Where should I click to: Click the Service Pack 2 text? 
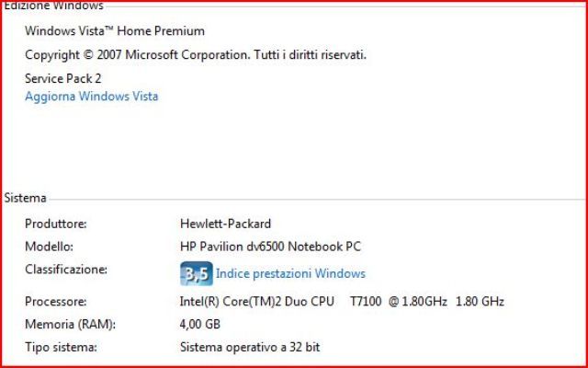point(62,78)
